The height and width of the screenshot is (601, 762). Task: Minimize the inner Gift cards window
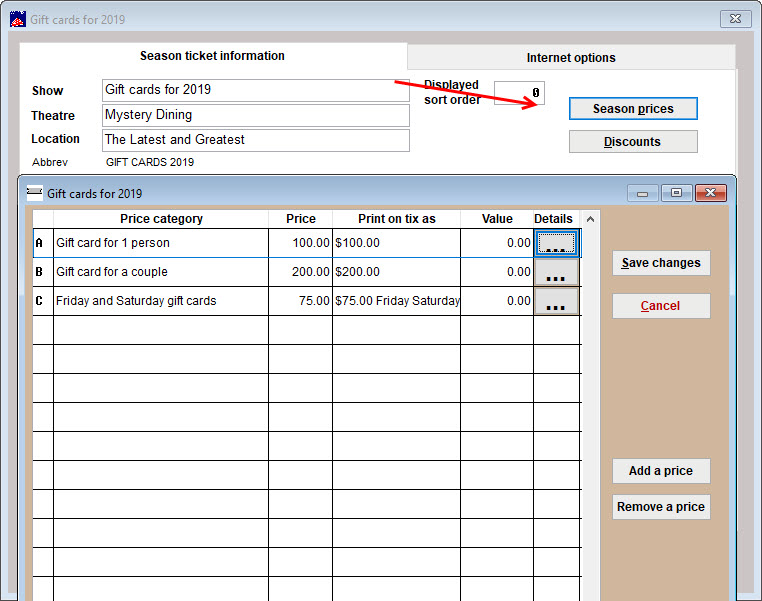(642, 193)
